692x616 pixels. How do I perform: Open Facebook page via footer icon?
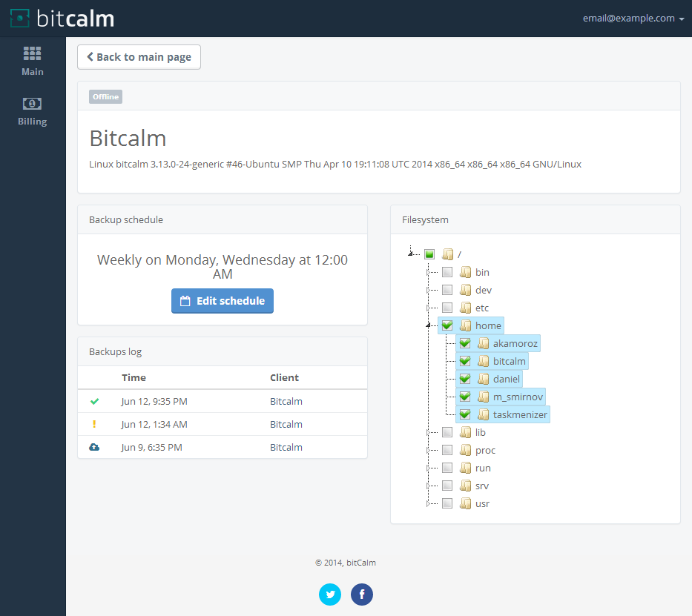tap(362, 595)
